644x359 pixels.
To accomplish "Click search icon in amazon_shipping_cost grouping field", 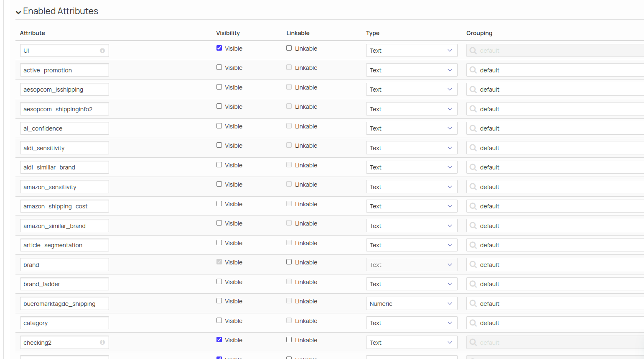I will (473, 206).
